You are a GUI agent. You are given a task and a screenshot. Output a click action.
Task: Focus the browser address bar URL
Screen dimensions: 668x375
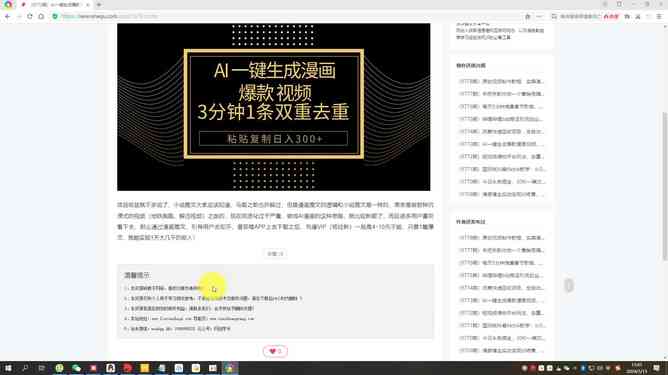coord(109,16)
